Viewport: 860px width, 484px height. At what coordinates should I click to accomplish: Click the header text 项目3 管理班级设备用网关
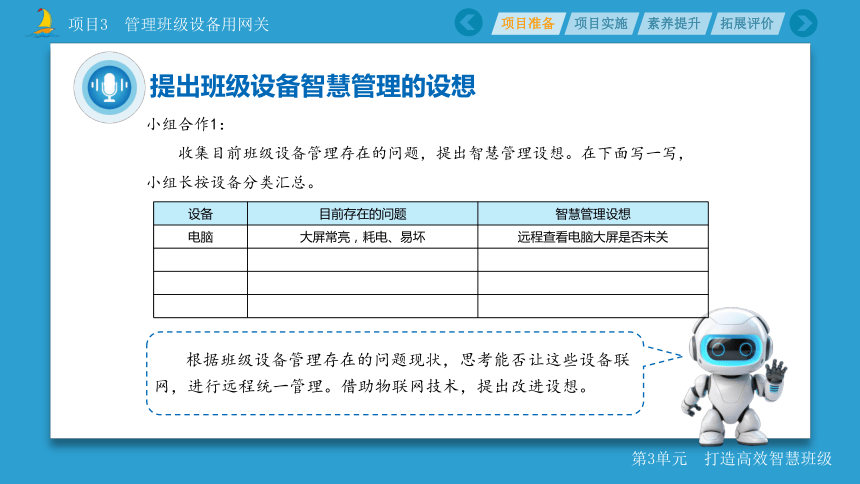[168, 24]
